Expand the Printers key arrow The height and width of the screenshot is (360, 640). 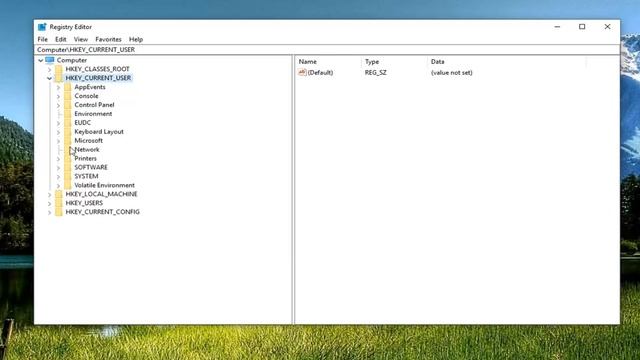click(58, 159)
